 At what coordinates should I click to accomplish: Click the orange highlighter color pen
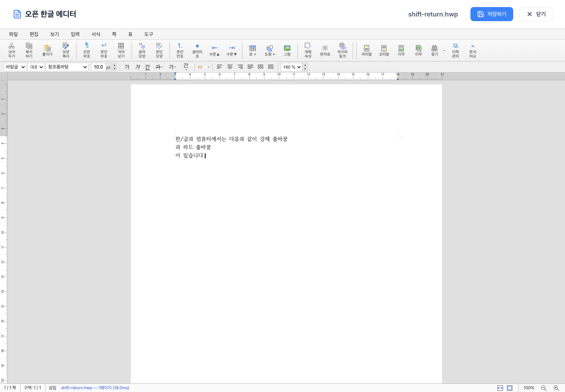tap(200, 67)
